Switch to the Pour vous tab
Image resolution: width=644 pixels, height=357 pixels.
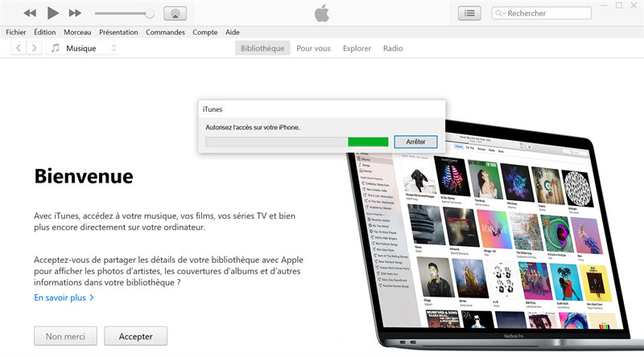(x=313, y=48)
